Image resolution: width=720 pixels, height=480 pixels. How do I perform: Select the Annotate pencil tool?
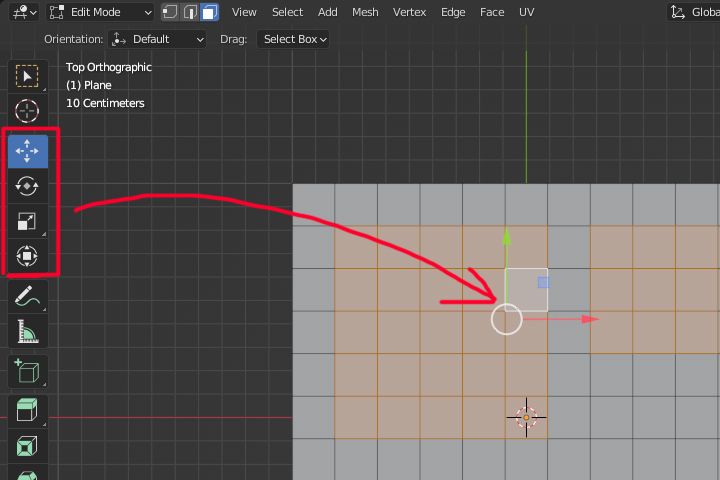click(x=28, y=296)
